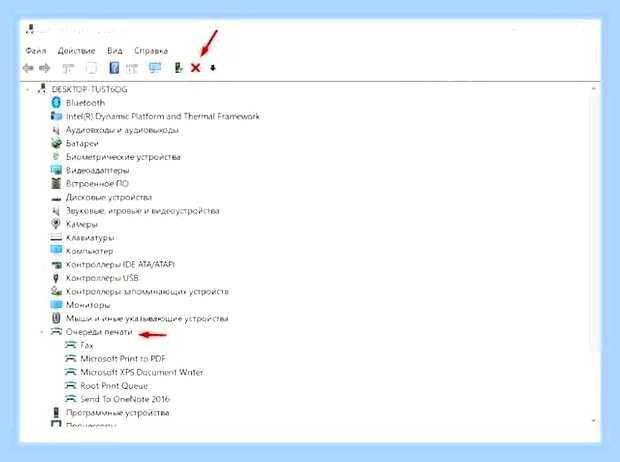620x462 pixels.
Task: Select Microsoft XPS Document Writer
Action: pyautogui.click(x=142, y=372)
